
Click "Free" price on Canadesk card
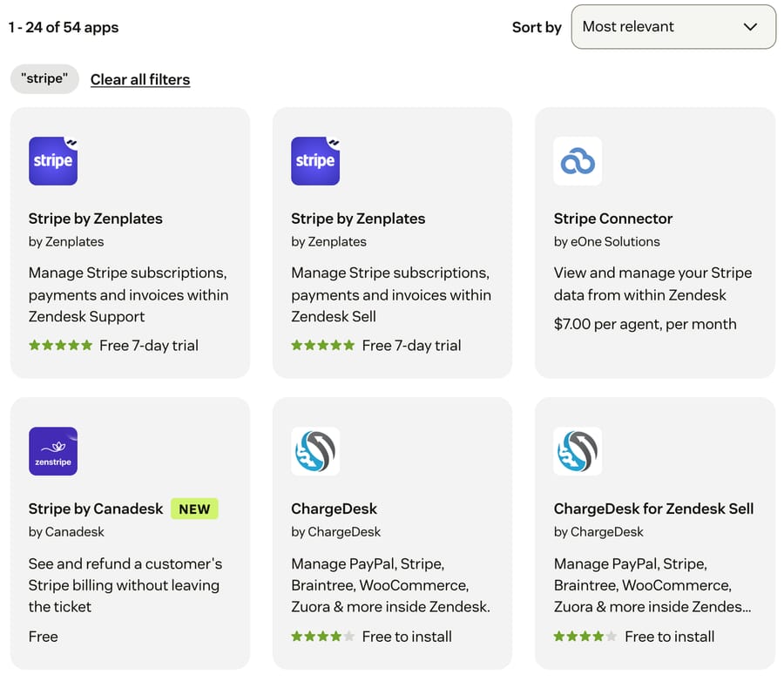(x=43, y=637)
